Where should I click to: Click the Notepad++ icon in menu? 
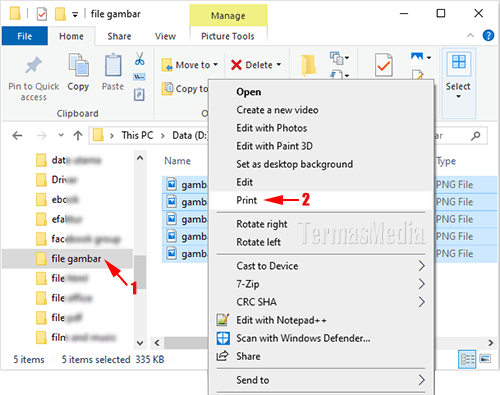coord(223,320)
